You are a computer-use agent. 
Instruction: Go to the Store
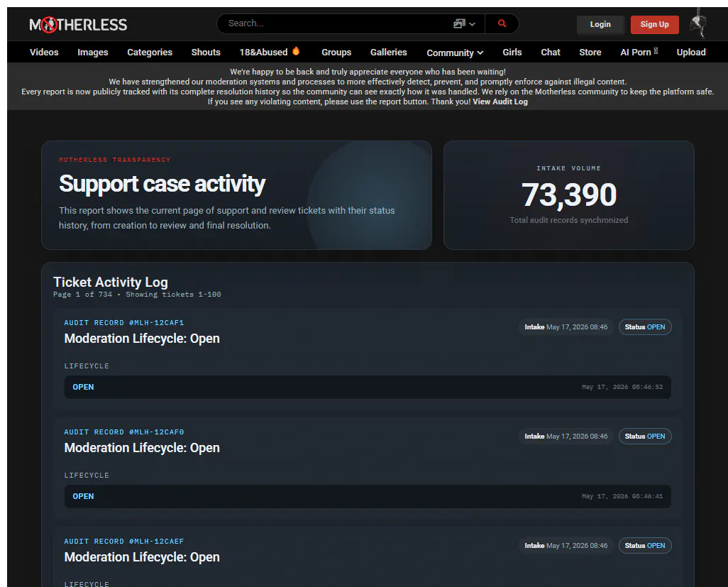tap(590, 52)
